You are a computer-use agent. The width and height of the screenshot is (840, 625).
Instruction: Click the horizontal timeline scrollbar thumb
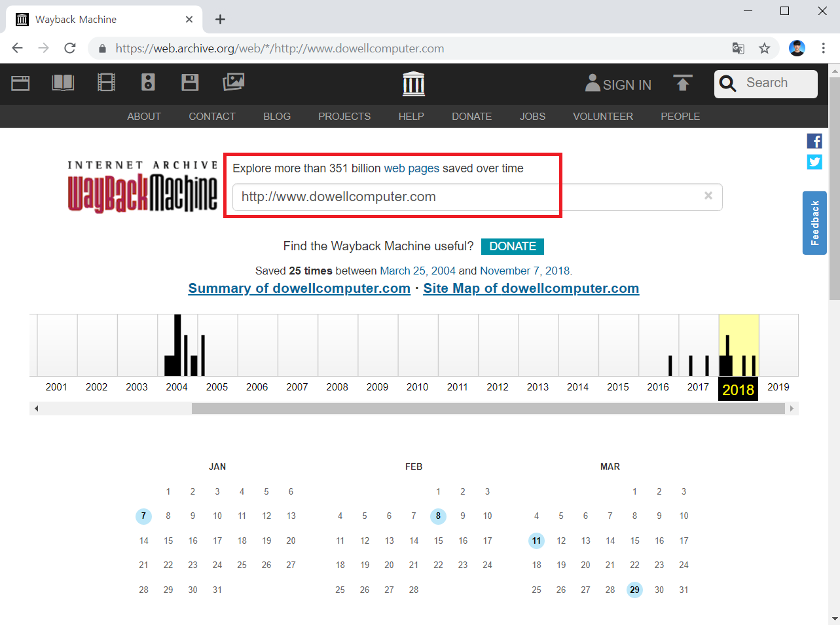[488, 409]
